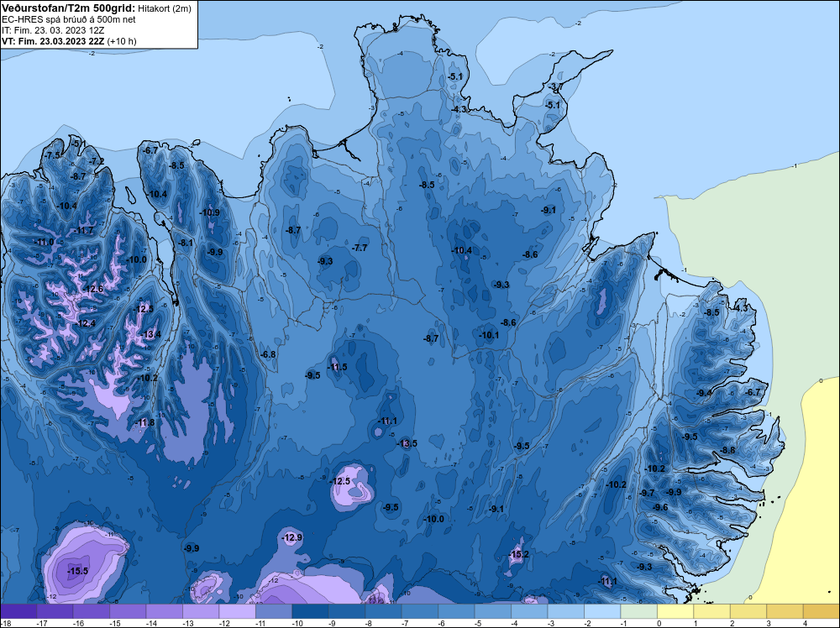This screenshot has height=628, width=840.
Task: Click the -9.7 temperature label
Action: click(x=647, y=493)
